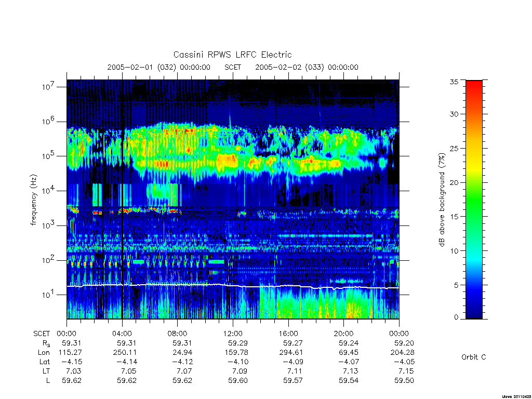Click the 20:00 SCET time tick label
The image size is (532, 399).
(x=344, y=334)
